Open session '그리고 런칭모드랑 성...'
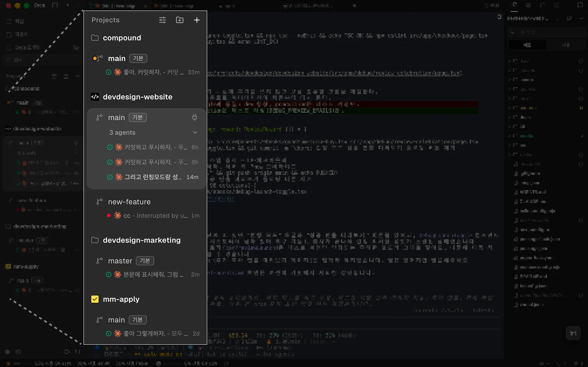Image resolution: width=588 pixels, height=367 pixels. pyautogui.click(x=153, y=177)
